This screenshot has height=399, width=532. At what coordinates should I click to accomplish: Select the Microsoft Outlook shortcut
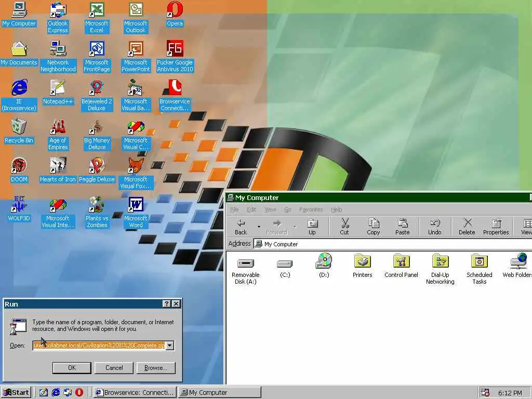(x=136, y=18)
